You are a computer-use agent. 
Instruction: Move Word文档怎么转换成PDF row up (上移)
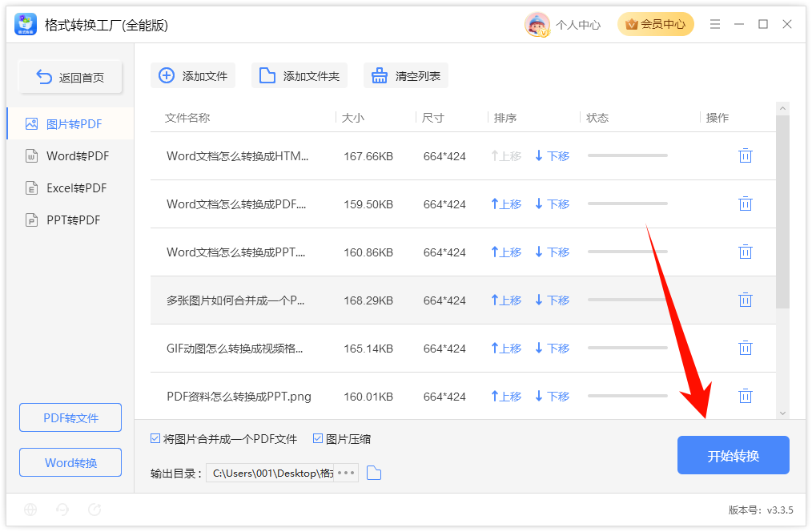coord(506,204)
